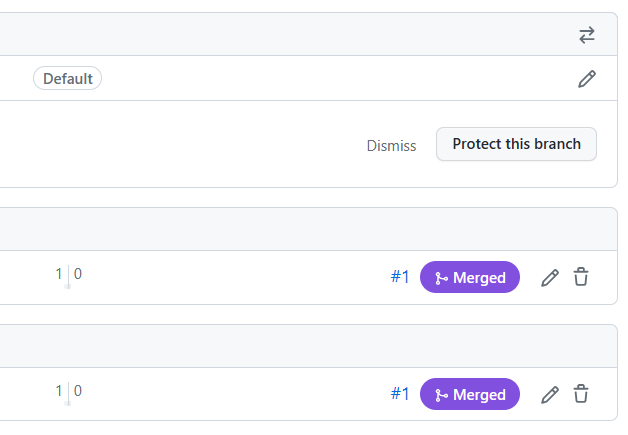Click the behind count "1" in the bottom panel
This screenshot has width=628, height=435.
coord(59,390)
